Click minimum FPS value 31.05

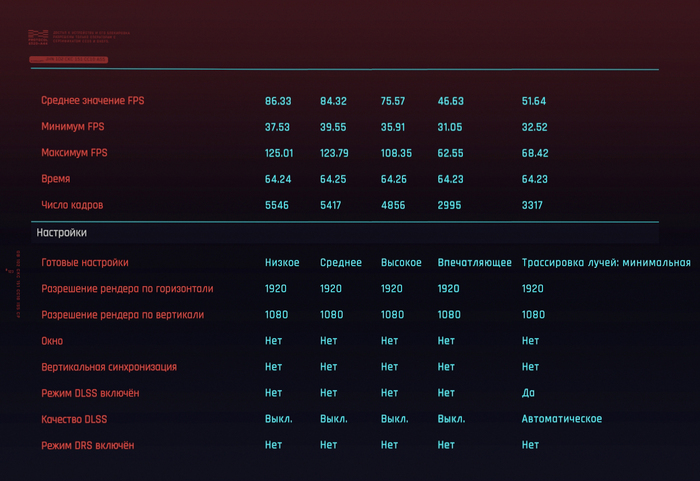450,127
